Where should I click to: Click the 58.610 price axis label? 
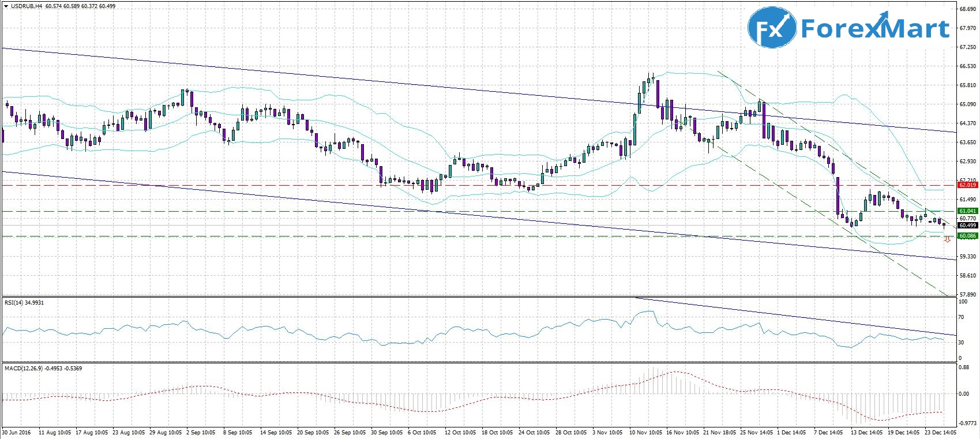point(967,276)
